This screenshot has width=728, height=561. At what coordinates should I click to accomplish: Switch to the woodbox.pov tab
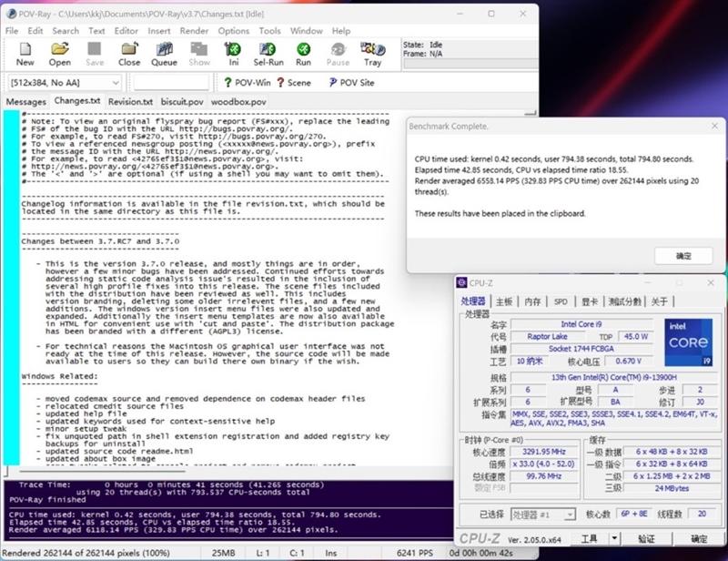pyautogui.click(x=238, y=102)
